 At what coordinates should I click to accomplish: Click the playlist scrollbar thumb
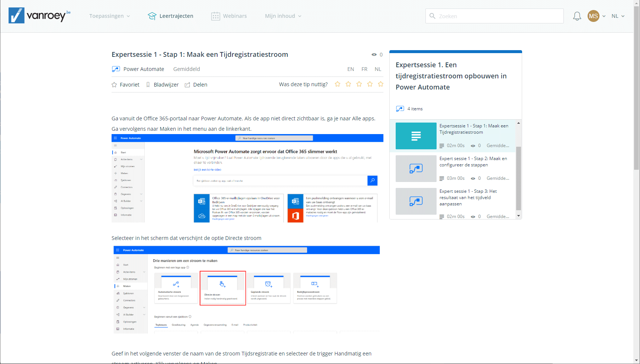click(x=518, y=178)
